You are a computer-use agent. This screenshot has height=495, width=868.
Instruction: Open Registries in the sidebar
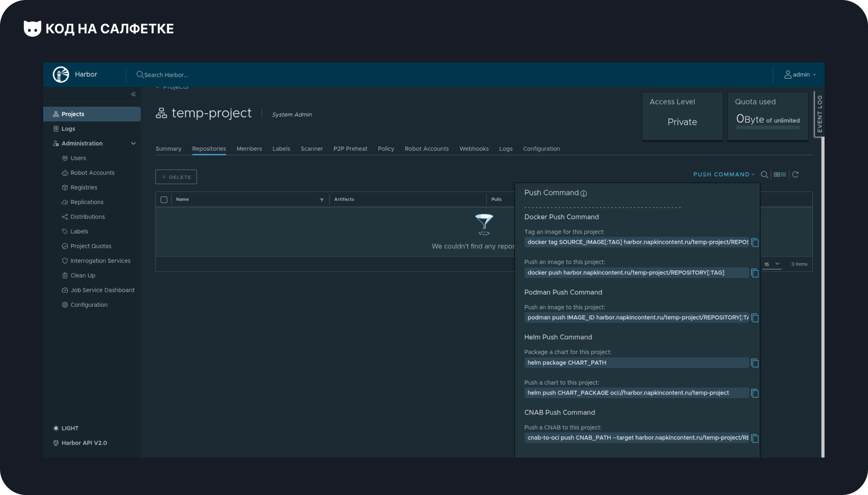coord(84,187)
